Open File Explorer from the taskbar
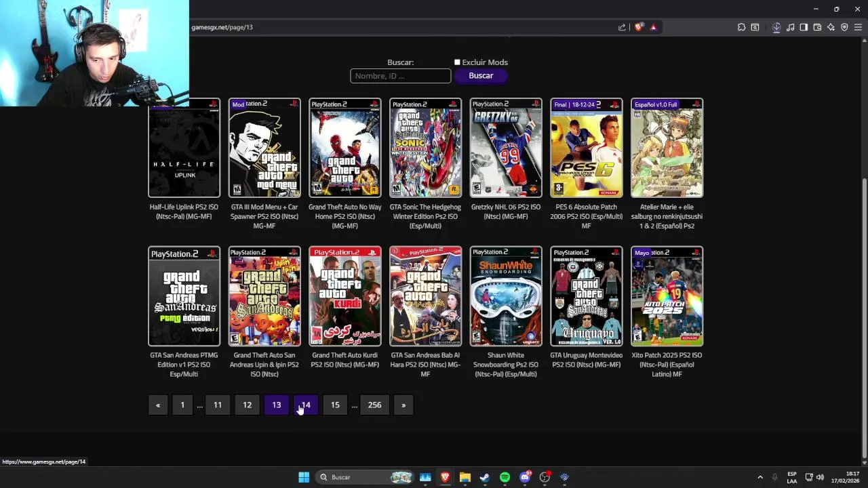 click(x=465, y=477)
